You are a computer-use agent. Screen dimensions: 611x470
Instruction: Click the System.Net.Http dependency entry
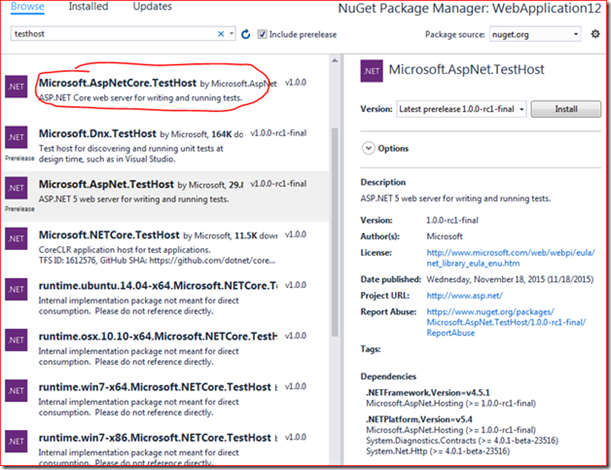coord(438,451)
